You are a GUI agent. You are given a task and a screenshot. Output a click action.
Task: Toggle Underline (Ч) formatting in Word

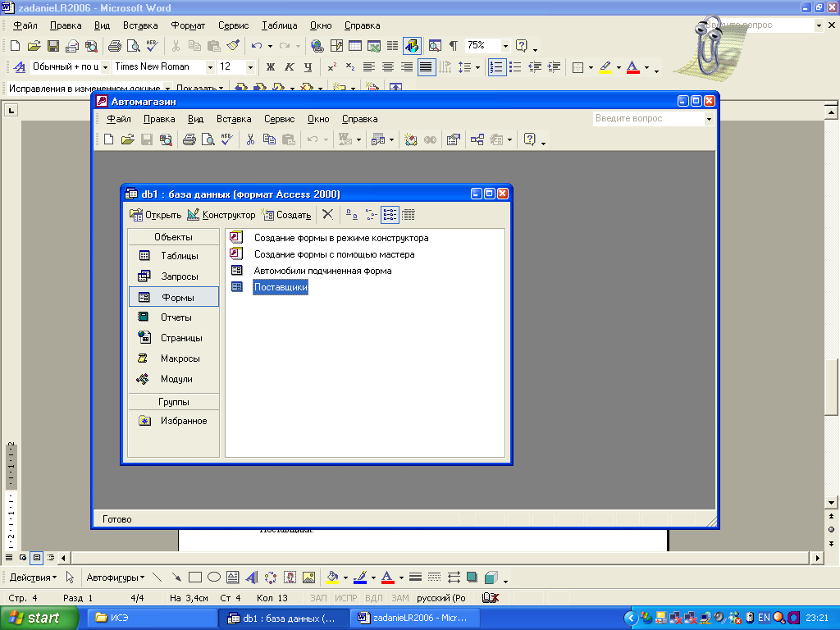(x=308, y=67)
